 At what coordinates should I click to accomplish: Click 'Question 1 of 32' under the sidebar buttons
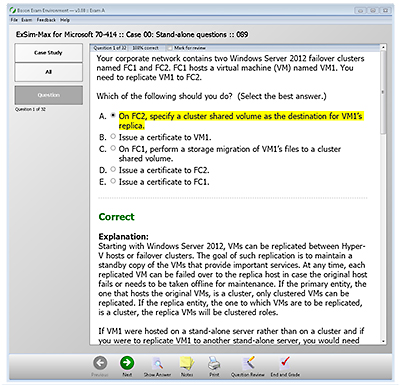30,109
